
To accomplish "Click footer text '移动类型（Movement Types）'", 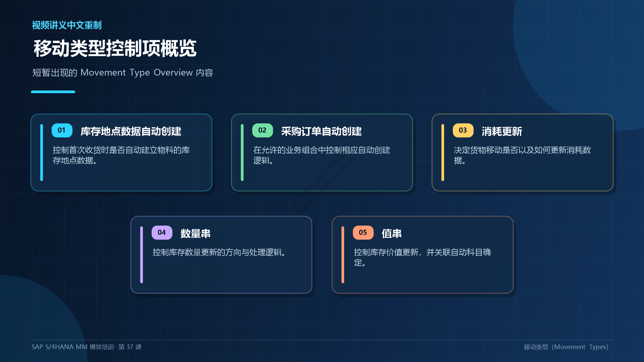I will [566, 347].
